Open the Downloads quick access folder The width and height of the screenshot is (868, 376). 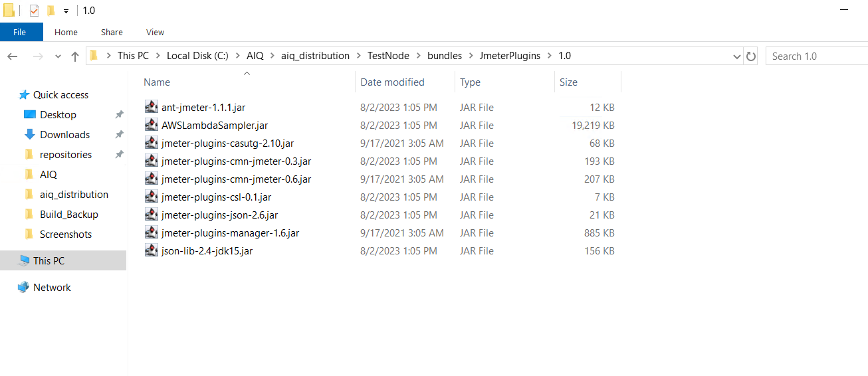[x=64, y=134]
